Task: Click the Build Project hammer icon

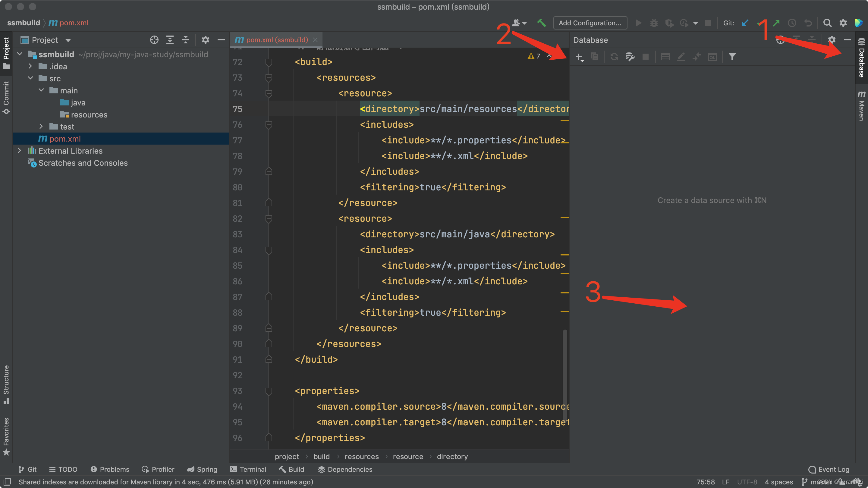Action: click(x=542, y=23)
